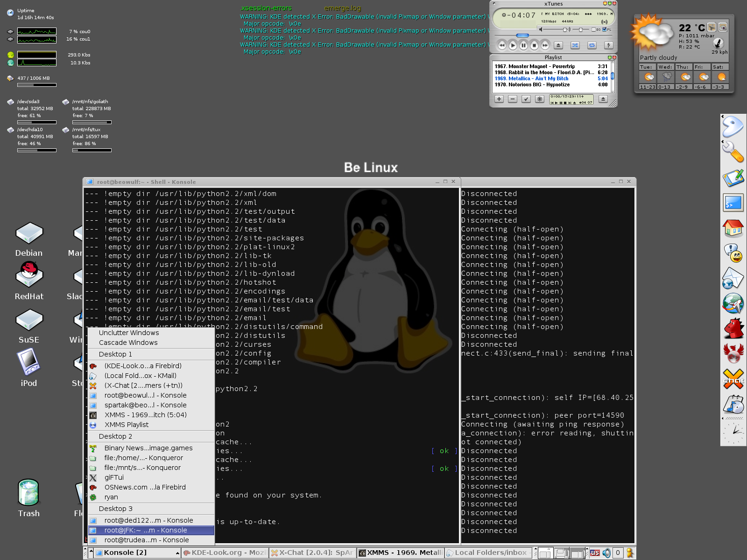The image size is (747, 560).
Task: Play the track in xTunes
Action: pos(513,45)
